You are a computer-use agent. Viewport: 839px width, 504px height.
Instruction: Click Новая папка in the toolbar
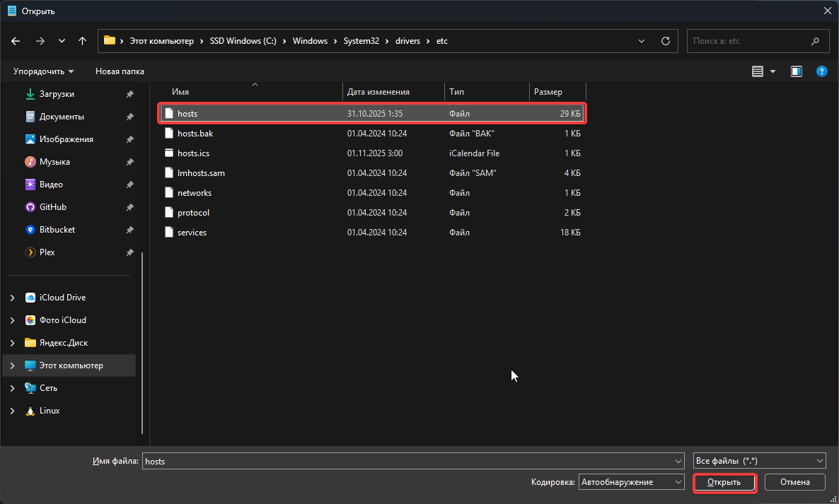click(120, 71)
